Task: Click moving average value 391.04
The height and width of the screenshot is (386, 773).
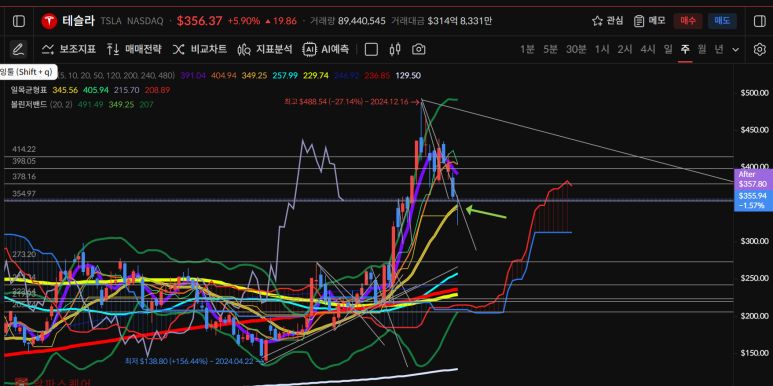Action: pyautogui.click(x=193, y=75)
